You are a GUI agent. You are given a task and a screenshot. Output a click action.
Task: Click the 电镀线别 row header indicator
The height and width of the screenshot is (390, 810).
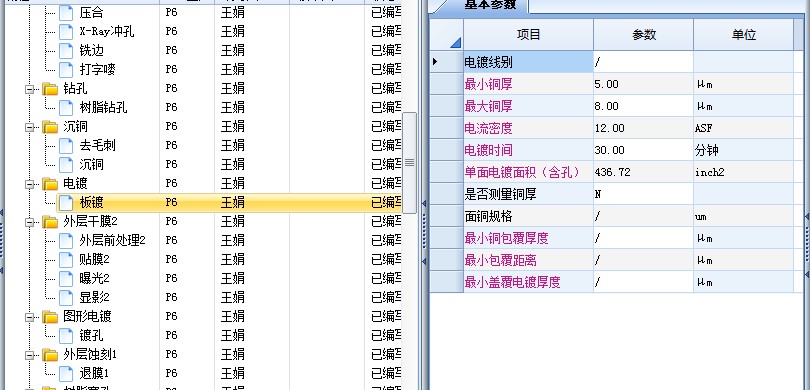[x=447, y=62]
